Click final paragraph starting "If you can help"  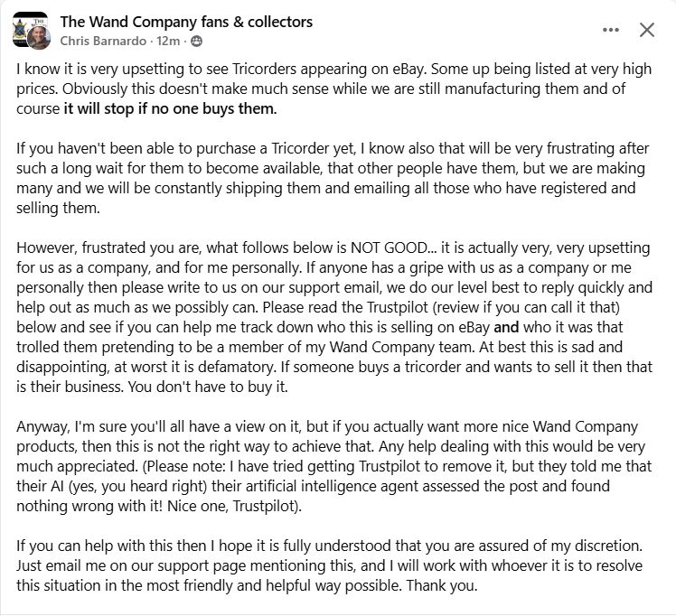[330, 565]
